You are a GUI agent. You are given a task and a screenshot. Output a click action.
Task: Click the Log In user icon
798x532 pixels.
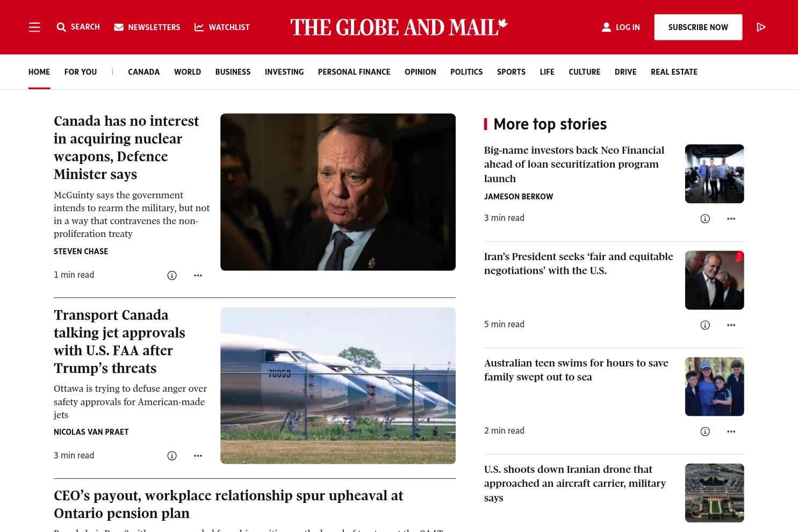pos(606,27)
